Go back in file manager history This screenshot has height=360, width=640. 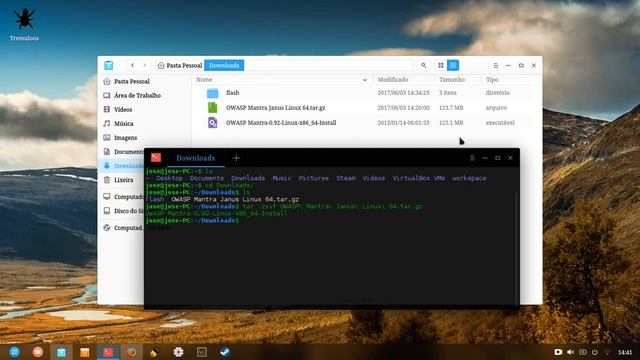pos(132,65)
